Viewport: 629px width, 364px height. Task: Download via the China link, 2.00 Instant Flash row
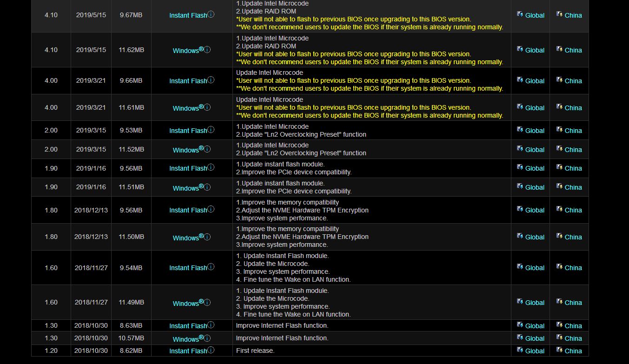coord(573,131)
